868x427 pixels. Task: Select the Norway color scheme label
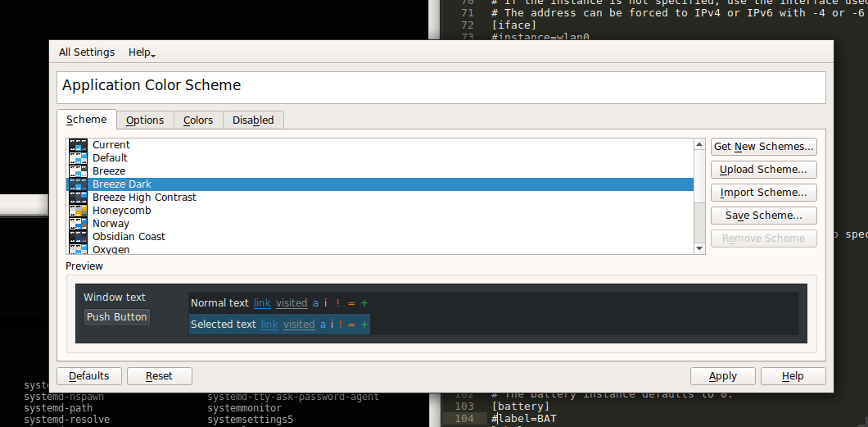111,224
